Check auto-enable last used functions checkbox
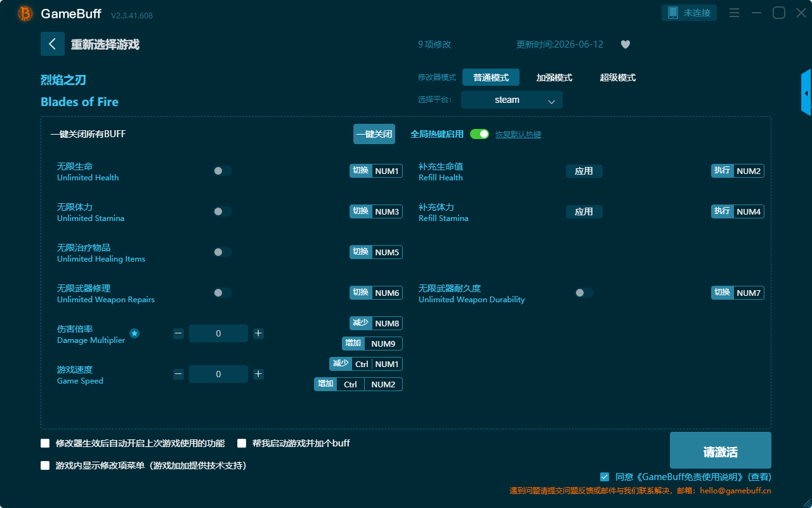The width and height of the screenshot is (812, 508). [45, 443]
